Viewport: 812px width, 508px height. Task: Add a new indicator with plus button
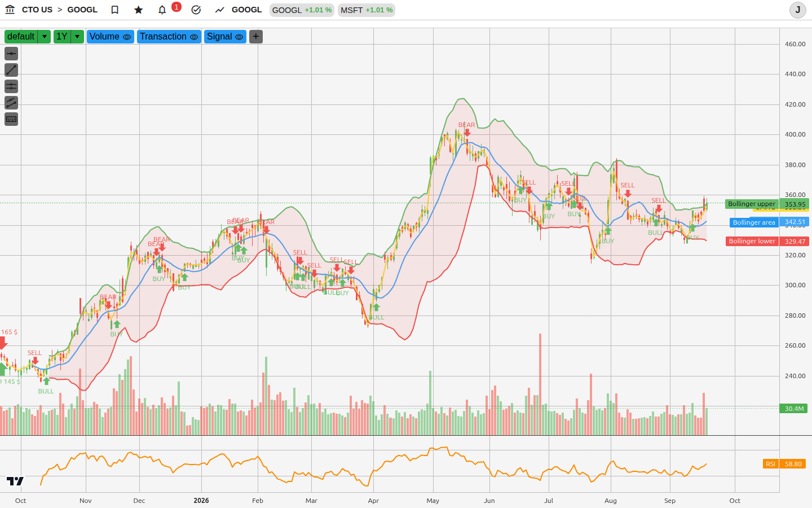256,37
